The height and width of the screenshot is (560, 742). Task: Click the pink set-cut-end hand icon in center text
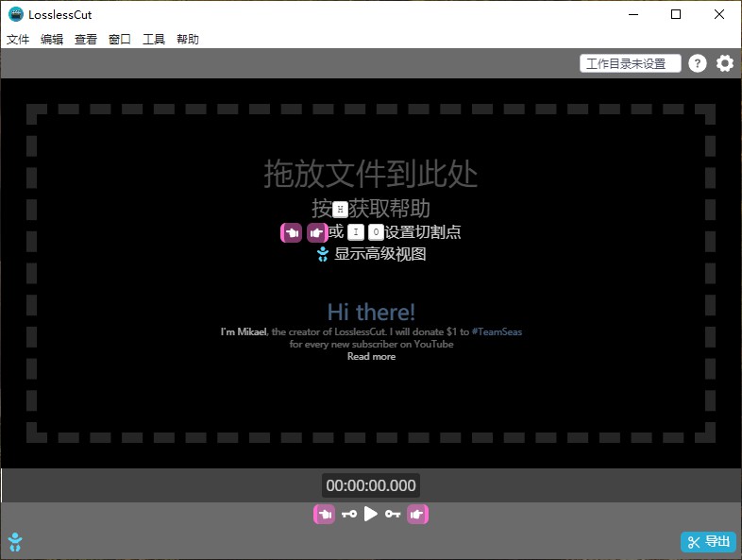(317, 232)
